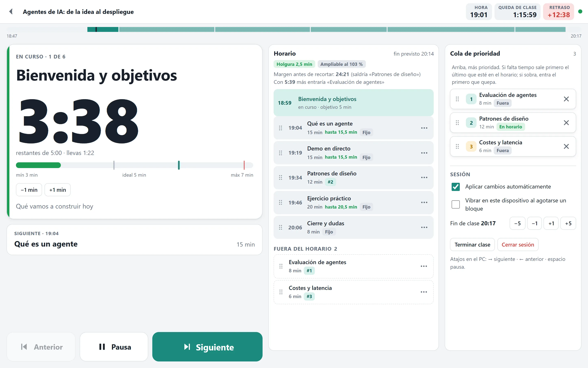The height and width of the screenshot is (368, 588).
Task: Click Cerrar sesión
Action: point(518,245)
